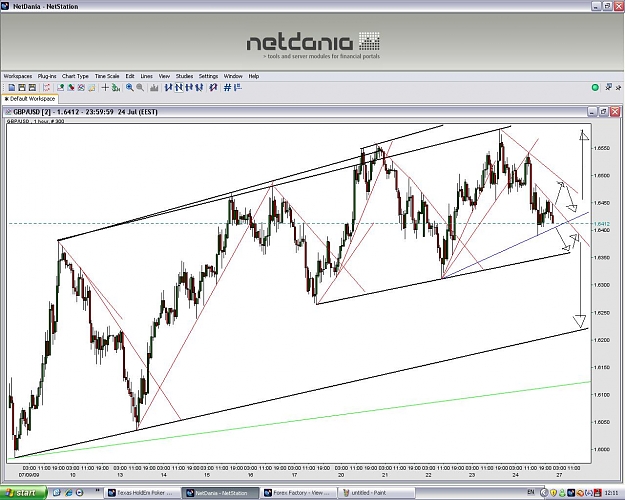Click the gray histogram bars icon

point(154,88)
